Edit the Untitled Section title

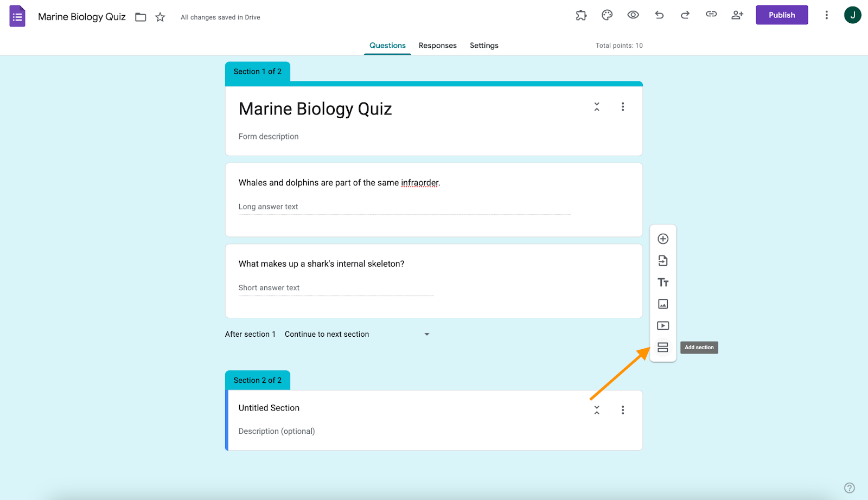[x=269, y=408]
